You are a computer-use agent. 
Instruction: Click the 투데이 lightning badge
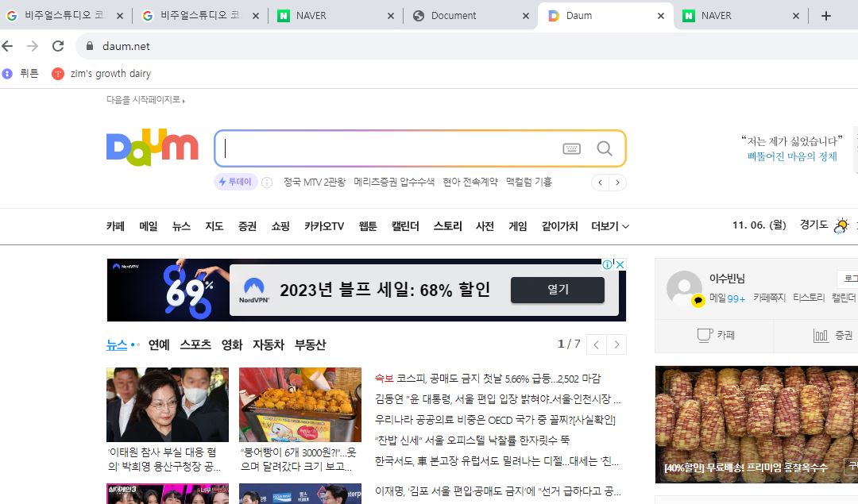[x=235, y=182]
